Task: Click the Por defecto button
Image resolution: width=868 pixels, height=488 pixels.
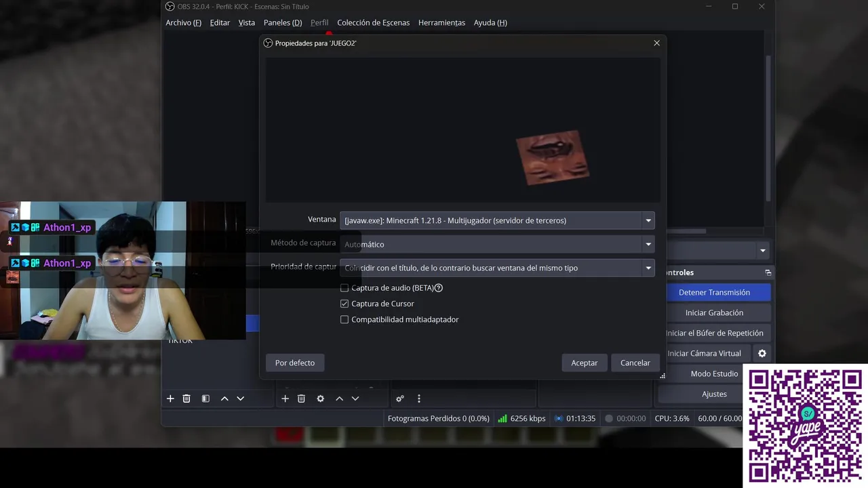Action: tap(295, 363)
